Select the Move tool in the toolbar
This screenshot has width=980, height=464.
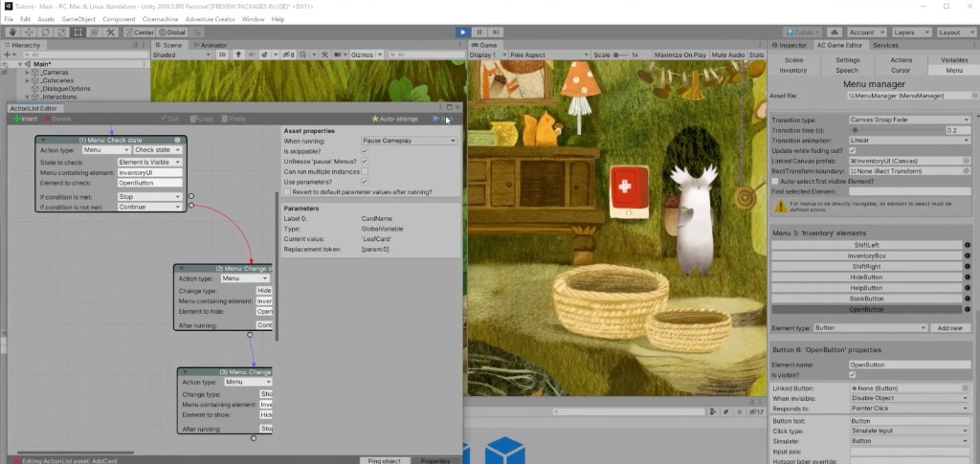[x=29, y=32]
